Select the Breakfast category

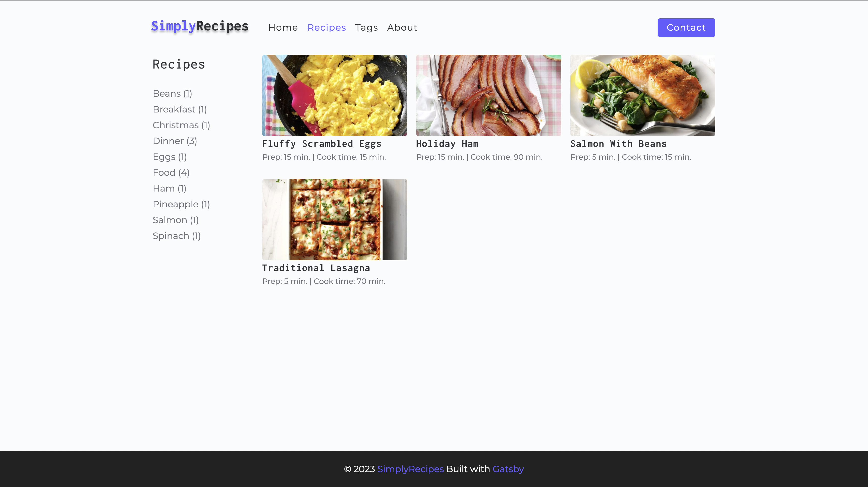click(x=180, y=109)
